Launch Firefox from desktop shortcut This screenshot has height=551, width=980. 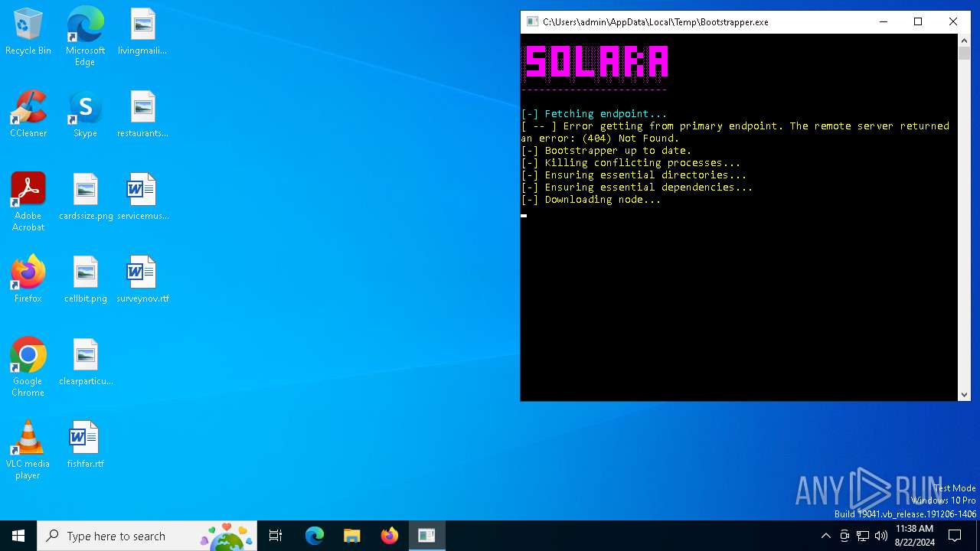click(x=28, y=280)
